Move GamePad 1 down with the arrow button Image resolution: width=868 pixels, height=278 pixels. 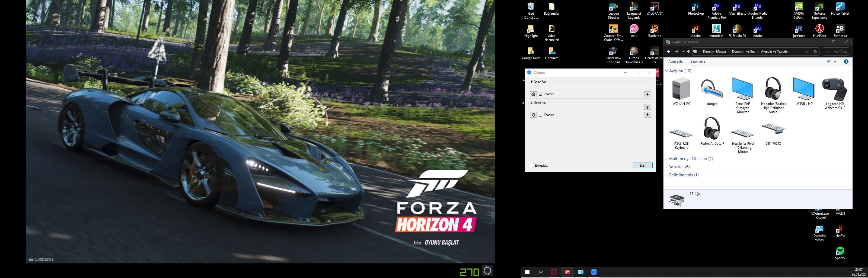(647, 94)
